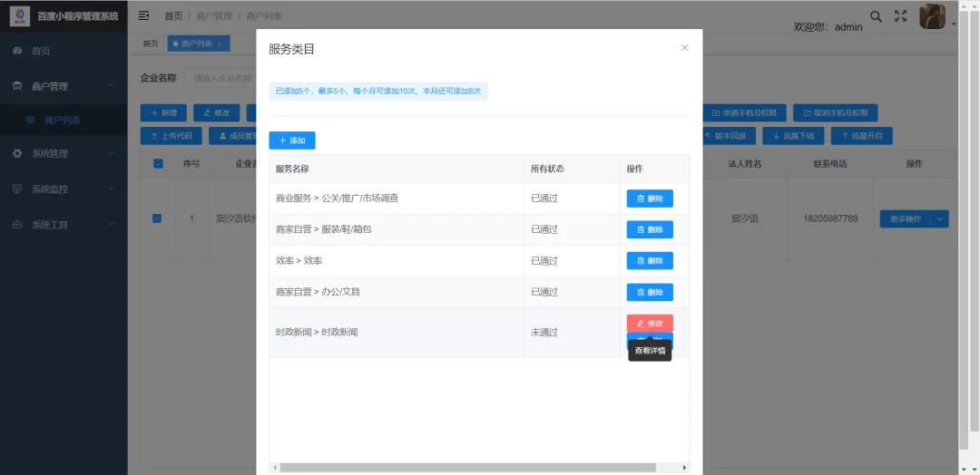Toggle the checkbox for row 1
This screenshot has width=980, height=475.
158,218
